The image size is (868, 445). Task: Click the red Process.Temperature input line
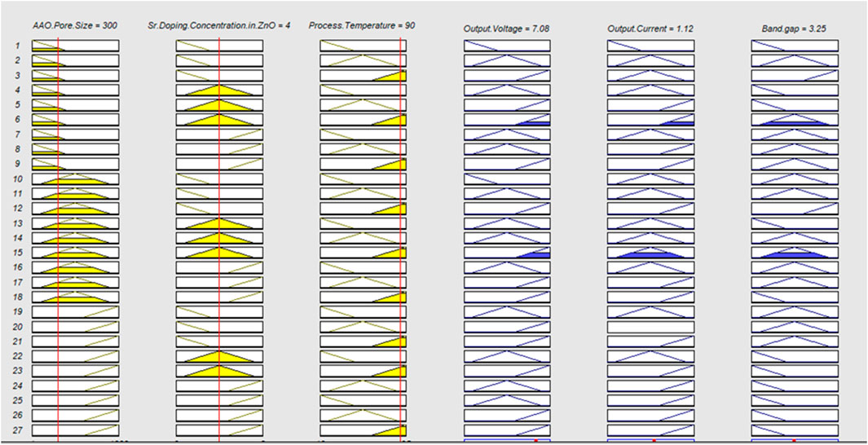click(400, 238)
